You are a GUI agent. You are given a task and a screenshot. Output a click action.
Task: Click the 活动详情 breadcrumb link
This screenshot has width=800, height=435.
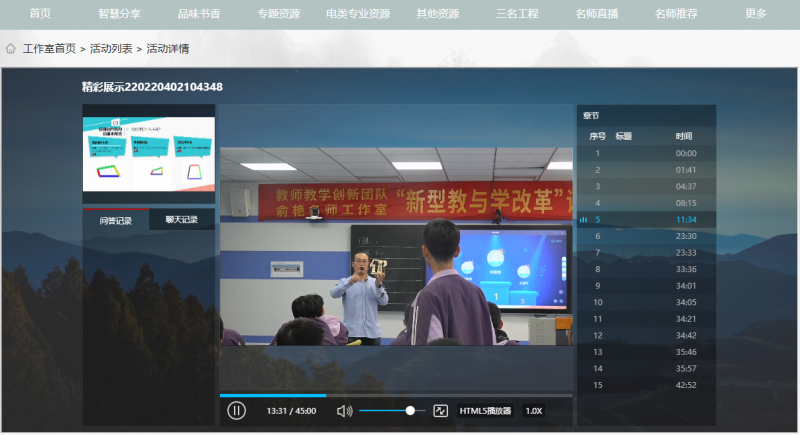168,48
